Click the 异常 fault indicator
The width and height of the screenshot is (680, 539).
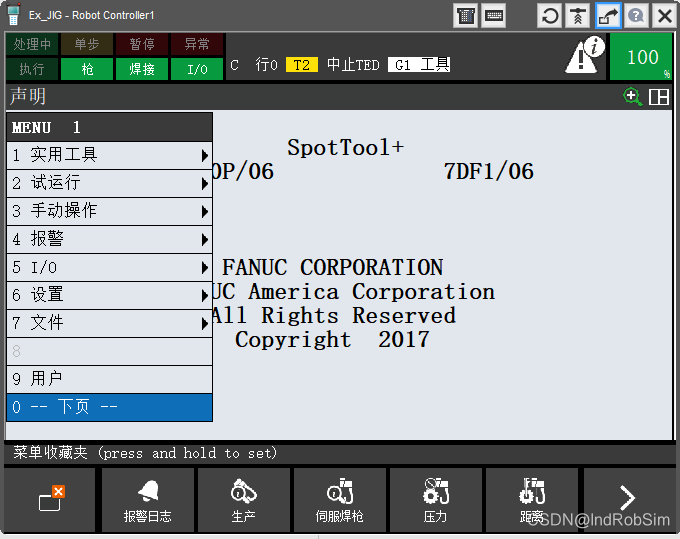pyautogui.click(x=197, y=44)
